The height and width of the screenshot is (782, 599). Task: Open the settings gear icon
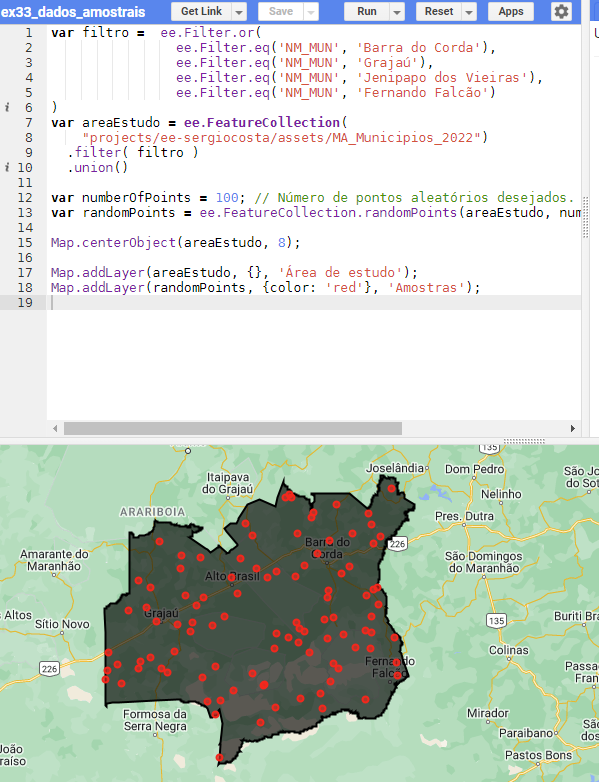pyautogui.click(x=561, y=11)
